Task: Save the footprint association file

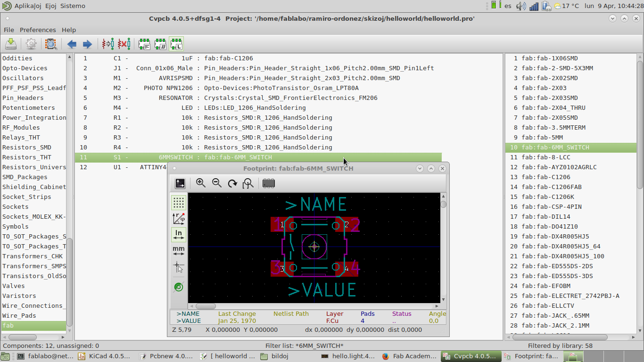Action: click(11, 44)
